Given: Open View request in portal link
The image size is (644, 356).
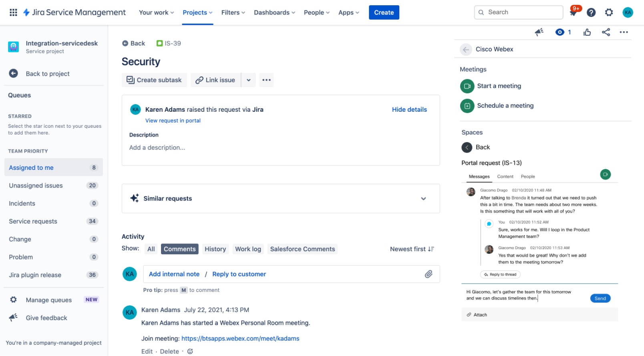Looking at the screenshot, I should [x=173, y=121].
